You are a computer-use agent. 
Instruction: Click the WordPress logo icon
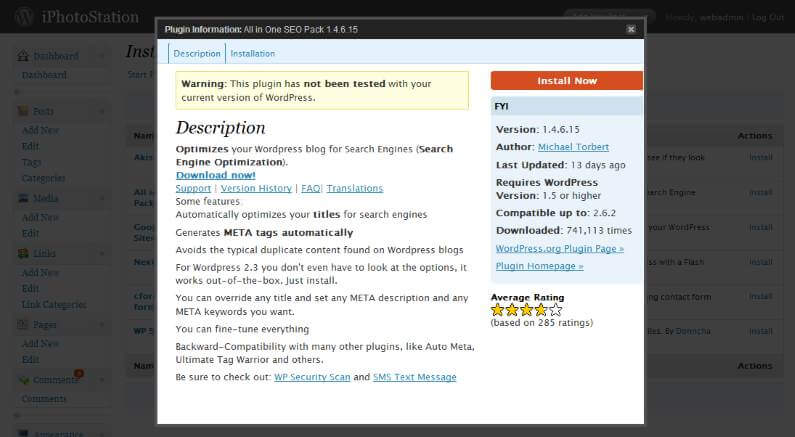24,17
